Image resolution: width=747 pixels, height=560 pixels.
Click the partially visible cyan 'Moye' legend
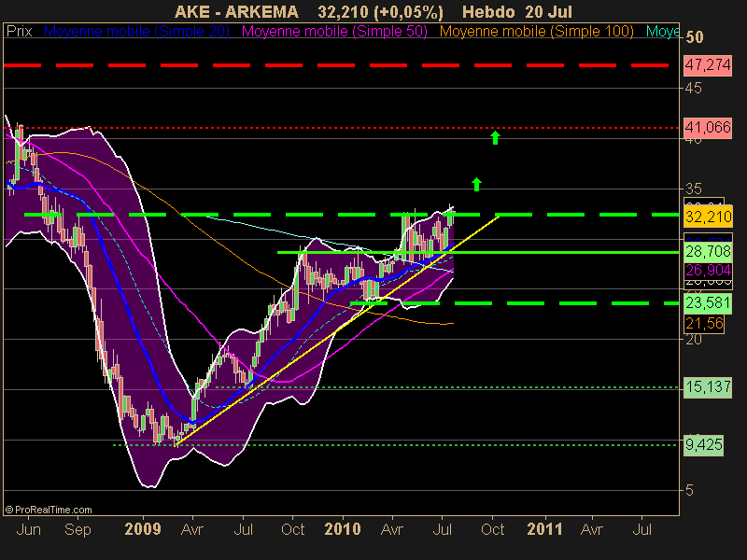662,32
